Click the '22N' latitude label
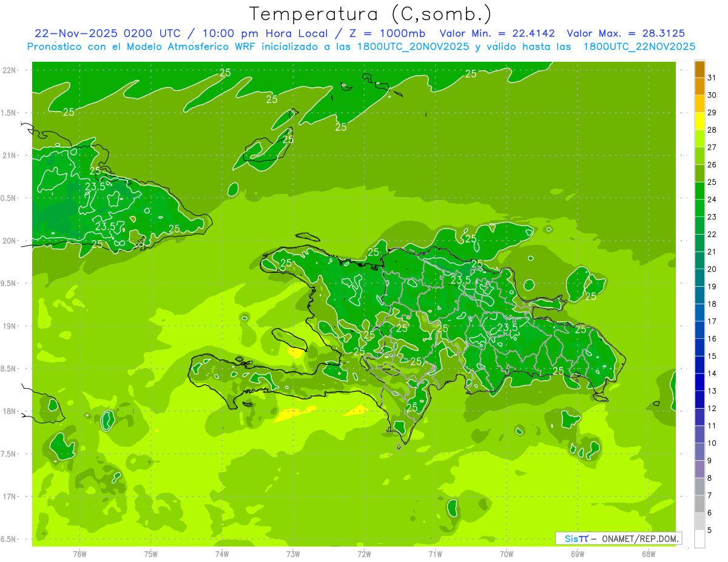The height and width of the screenshot is (562, 728). pos(9,70)
